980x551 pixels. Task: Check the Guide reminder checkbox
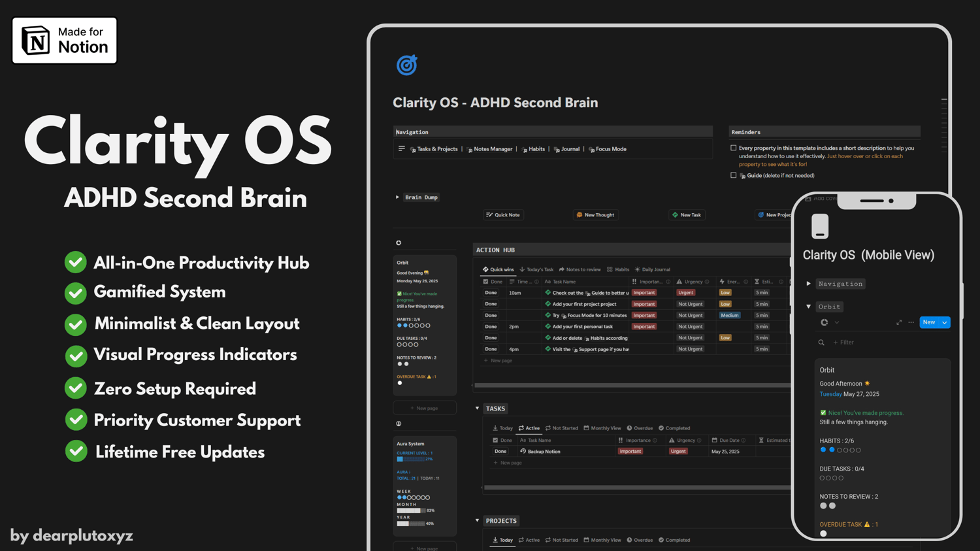734,175
